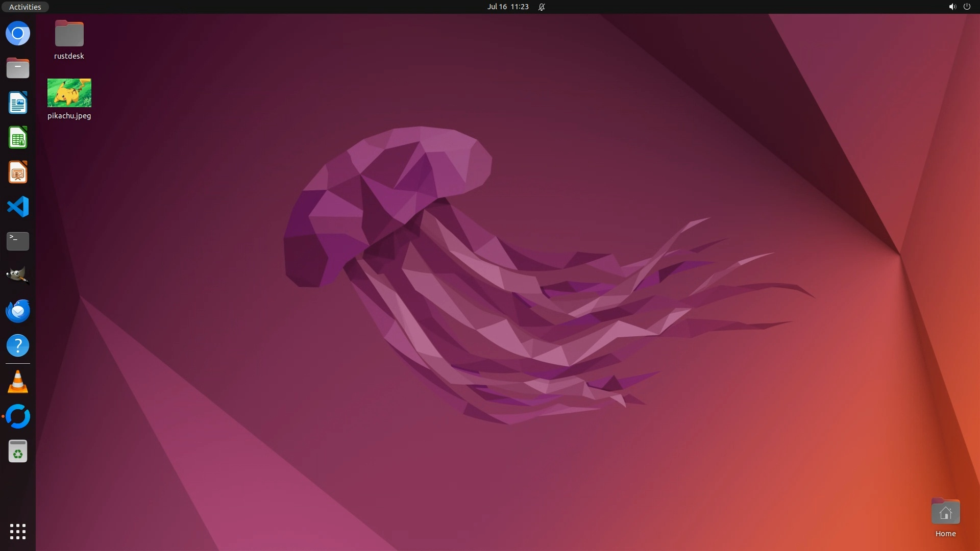Open the Help question mark icon
Image resolution: width=980 pixels, height=551 pixels.
[18, 346]
